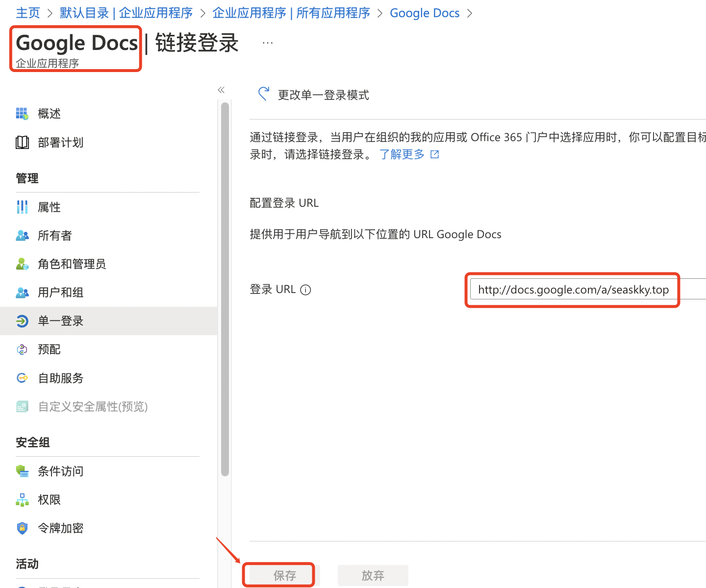This screenshot has height=588, width=706.
Task: Open 角色和管理员 menu item
Action: pyautogui.click(x=108, y=264)
